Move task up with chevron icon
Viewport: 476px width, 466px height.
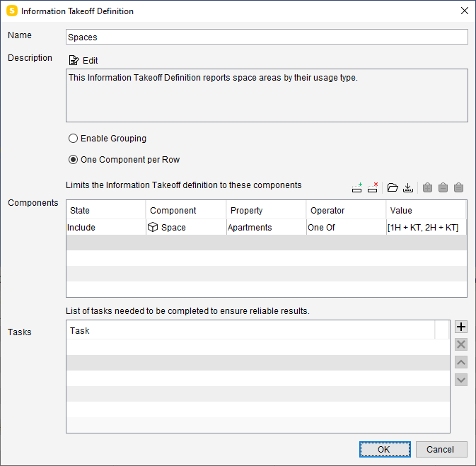pos(461,362)
